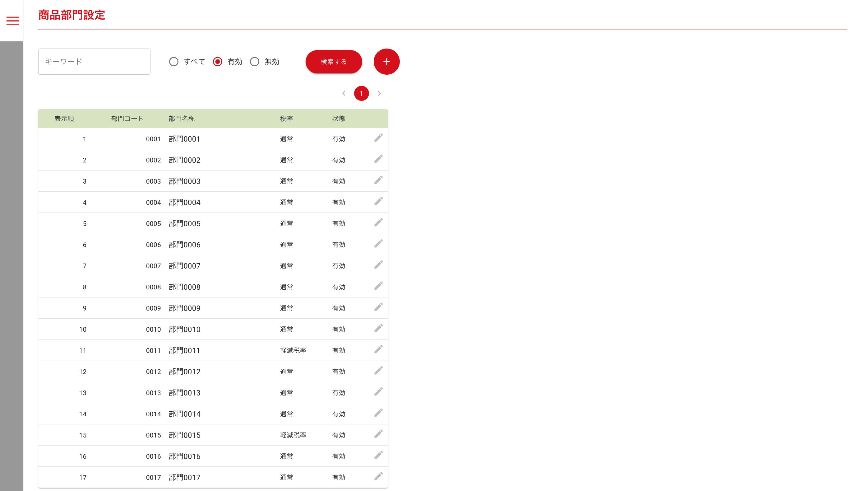Go to the next page chevron
Screen dimensions: 868x491
tap(379, 93)
